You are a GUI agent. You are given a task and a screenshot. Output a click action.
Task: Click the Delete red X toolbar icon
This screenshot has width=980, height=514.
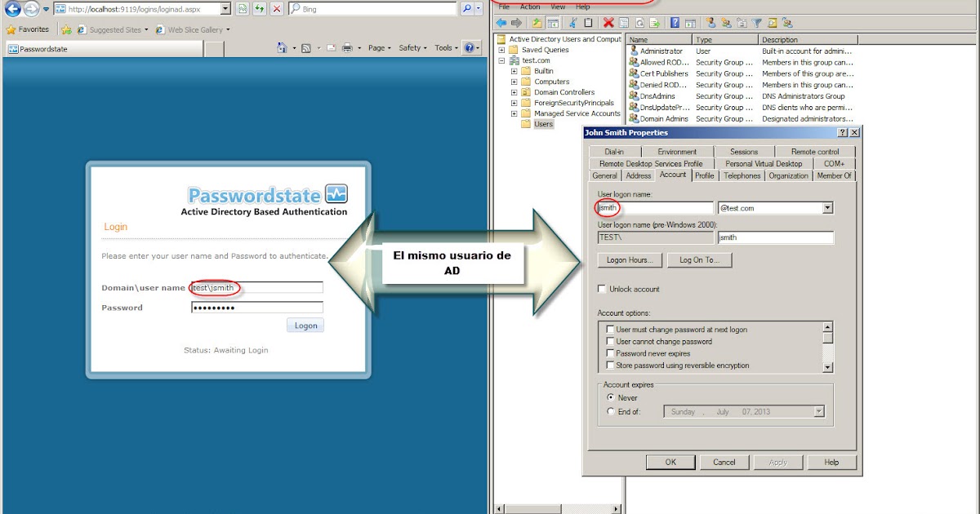(607, 22)
